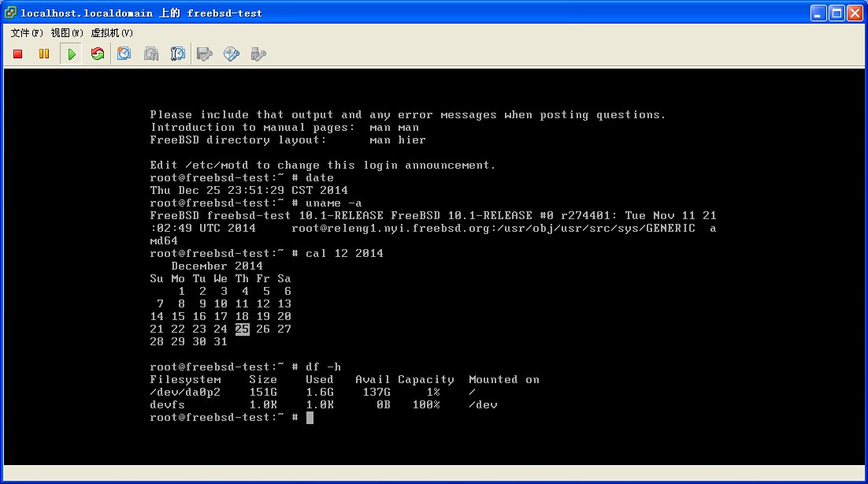Click the revert to snapshot icon
This screenshot has height=484, width=868.
click(151, 54)
